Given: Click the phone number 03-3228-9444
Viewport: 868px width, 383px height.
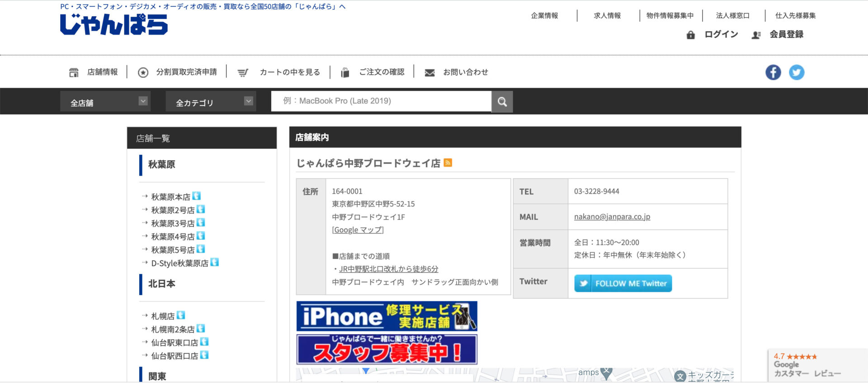Looking at the screenshot, I should [596, 191].
